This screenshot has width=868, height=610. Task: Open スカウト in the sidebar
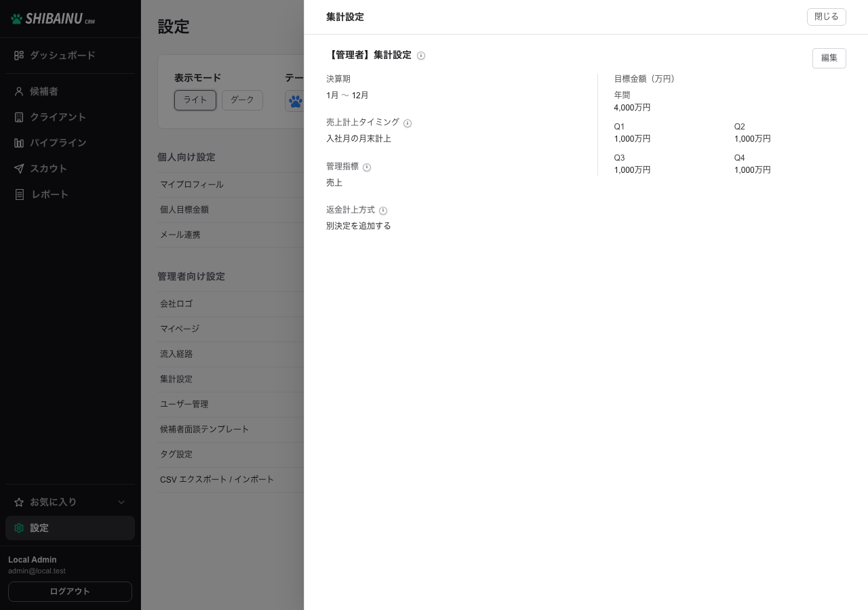(x=71, y=169)
